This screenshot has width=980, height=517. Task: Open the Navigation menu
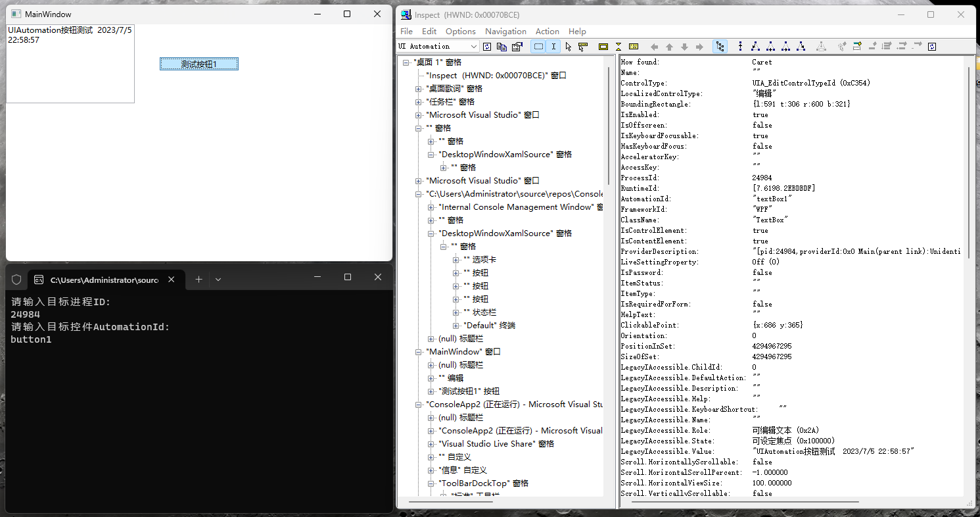505,31
